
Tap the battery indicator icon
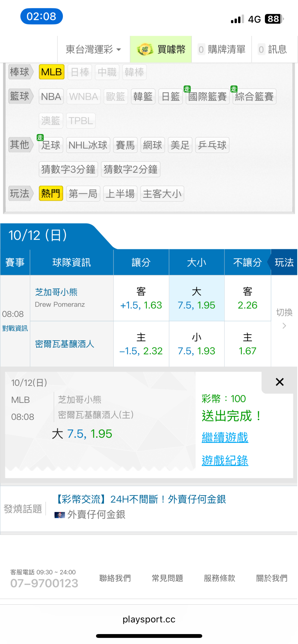(274, 19)
